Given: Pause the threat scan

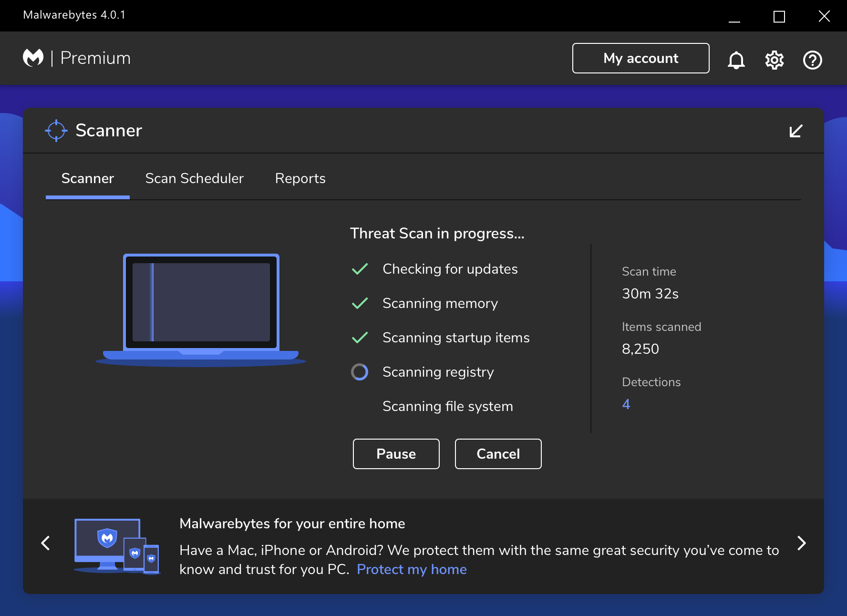Looking at the screenshot, I should click(x=396, y=454).
